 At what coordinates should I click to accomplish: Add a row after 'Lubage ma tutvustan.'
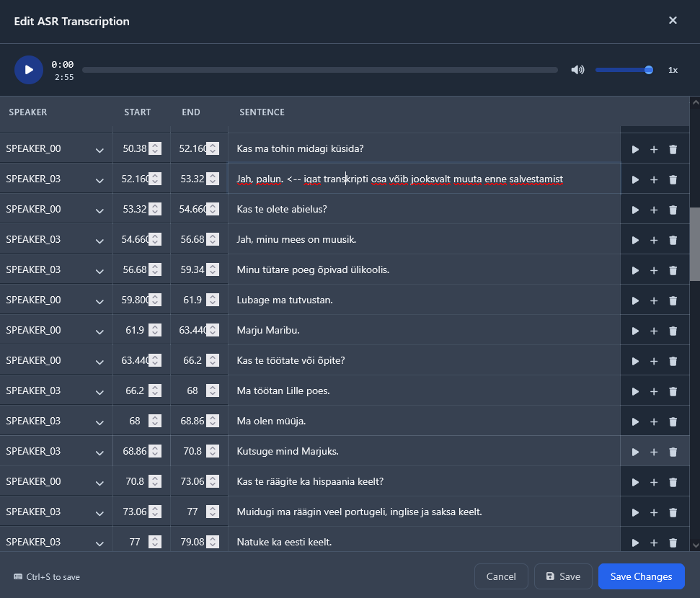click(654, 300)
